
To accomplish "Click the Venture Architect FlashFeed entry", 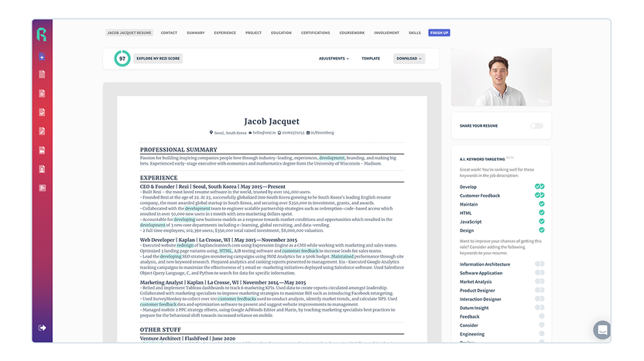I will tap(187, 339).
